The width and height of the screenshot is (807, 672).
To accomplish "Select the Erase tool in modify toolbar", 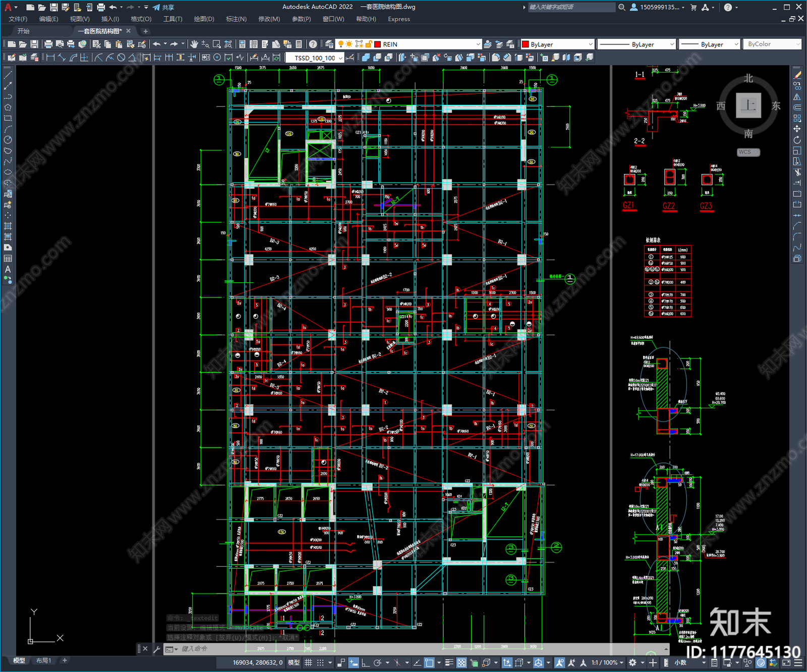I will [x=797, y=75].
